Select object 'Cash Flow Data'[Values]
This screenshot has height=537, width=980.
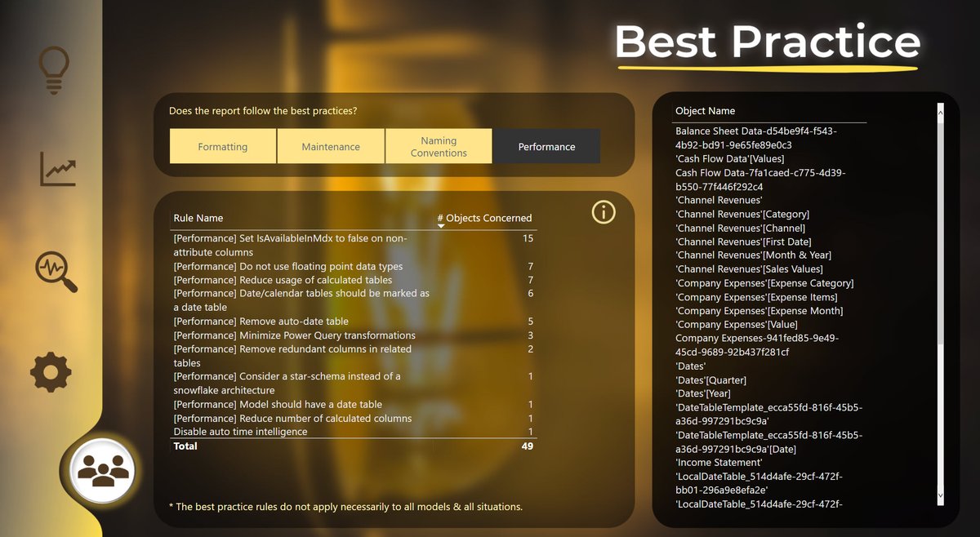730,159
